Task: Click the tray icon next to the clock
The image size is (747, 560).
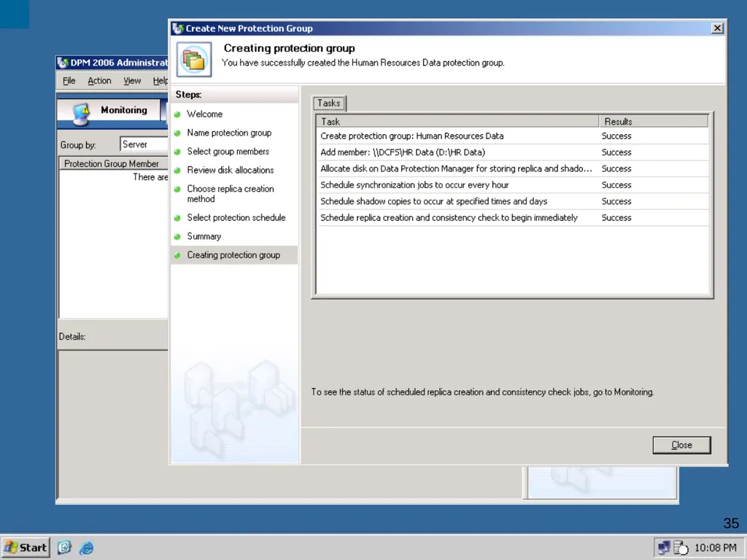Action: (x=681, y=548)
